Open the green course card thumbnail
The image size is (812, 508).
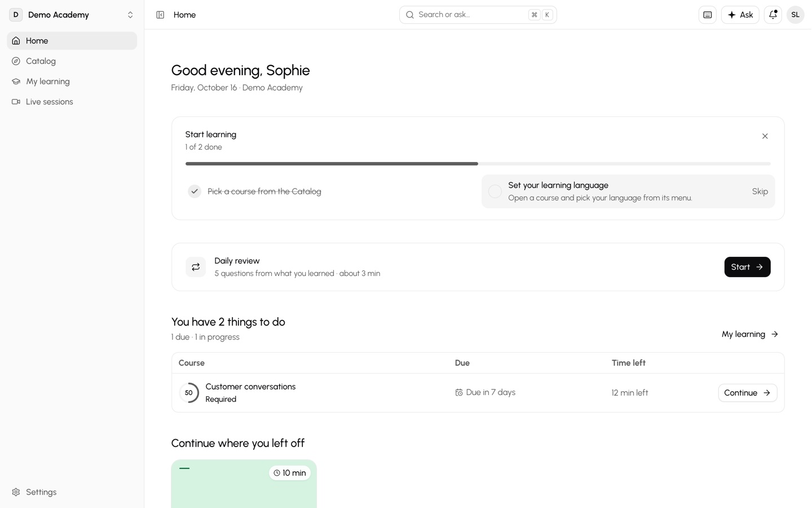244,484
